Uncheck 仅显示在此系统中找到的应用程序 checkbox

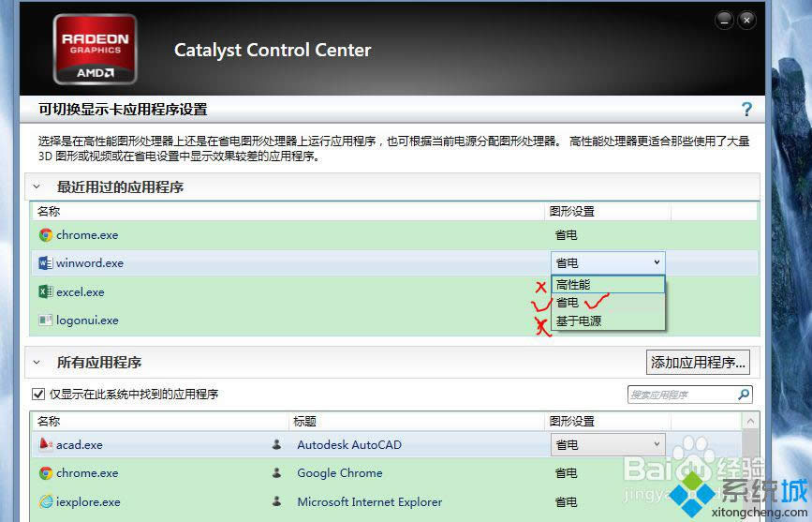(x=38, y=394)
